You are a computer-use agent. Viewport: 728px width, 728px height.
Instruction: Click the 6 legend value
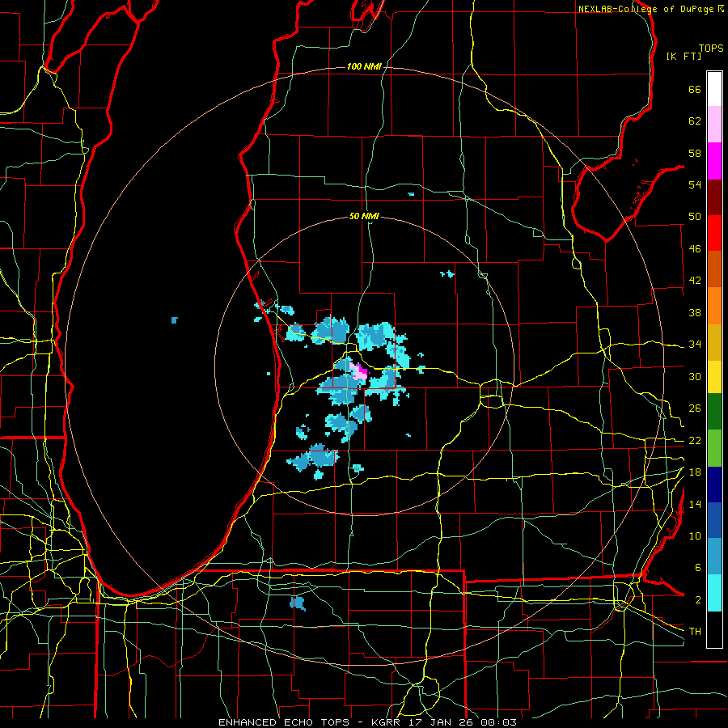point(697,568)
